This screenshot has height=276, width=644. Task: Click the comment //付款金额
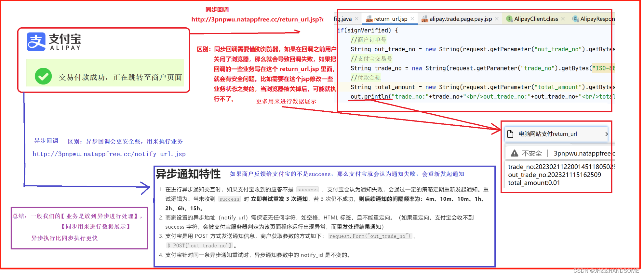(x=366, y=78)
